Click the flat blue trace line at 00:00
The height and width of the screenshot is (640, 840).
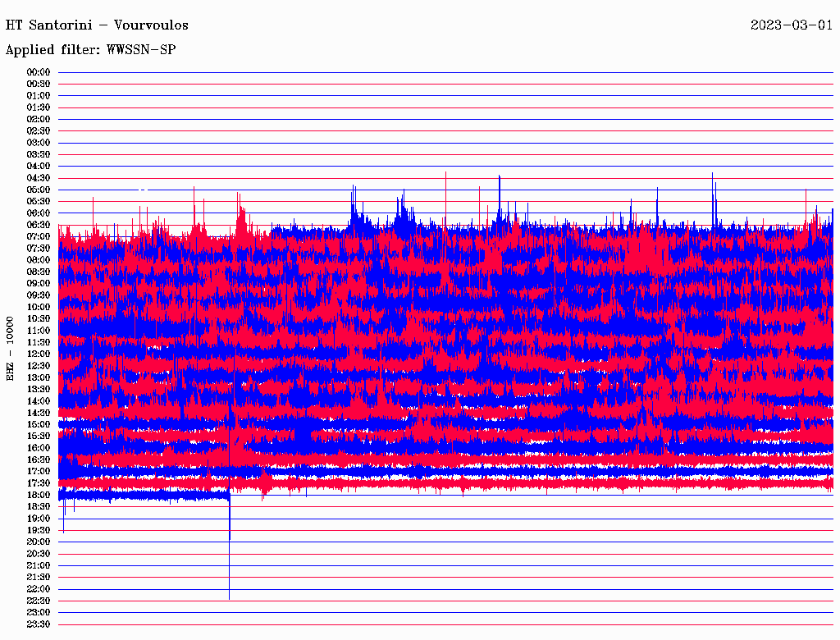coord(443,72)
